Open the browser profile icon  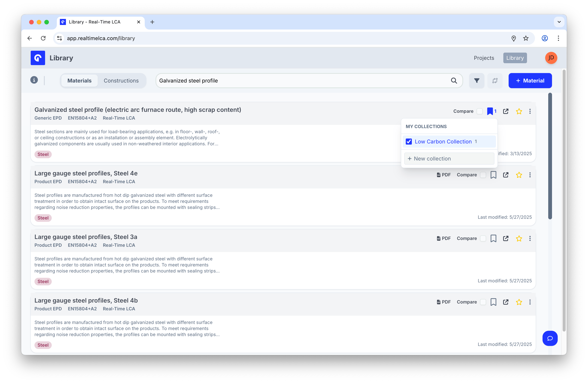tap(545, 38)
